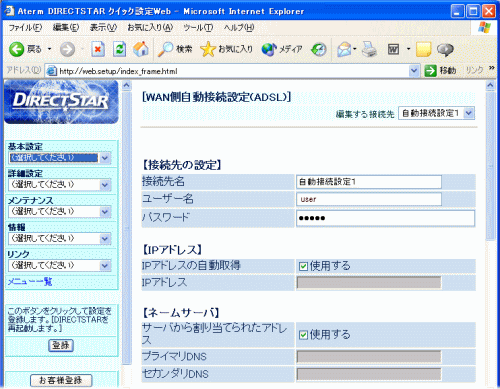Click the セカンダリDNS field
This screenshot has height=389, width=500.
coord(369,374)
